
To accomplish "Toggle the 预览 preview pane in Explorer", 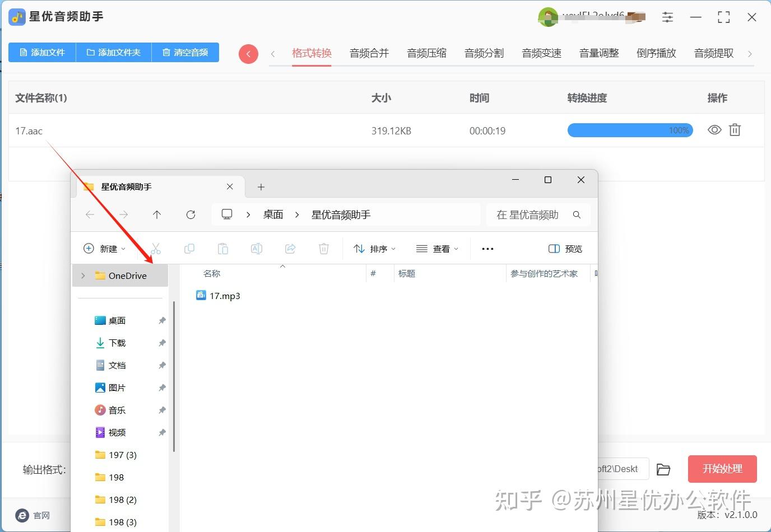I will 565,248.
